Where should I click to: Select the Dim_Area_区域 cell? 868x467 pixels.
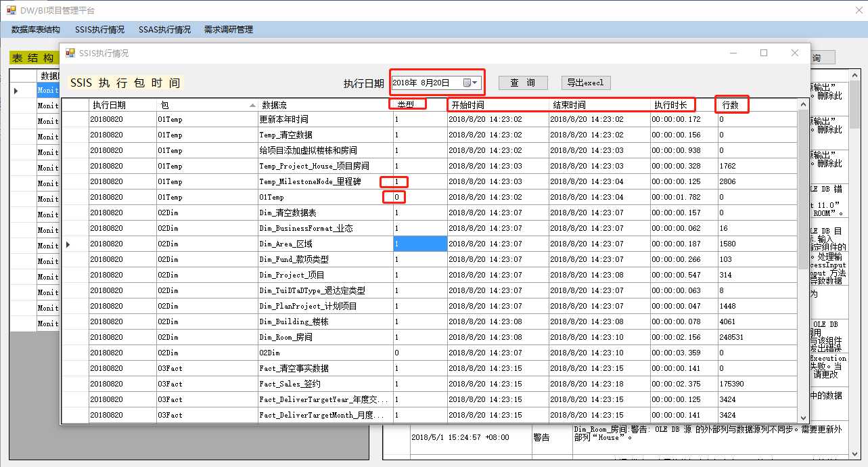325,244
